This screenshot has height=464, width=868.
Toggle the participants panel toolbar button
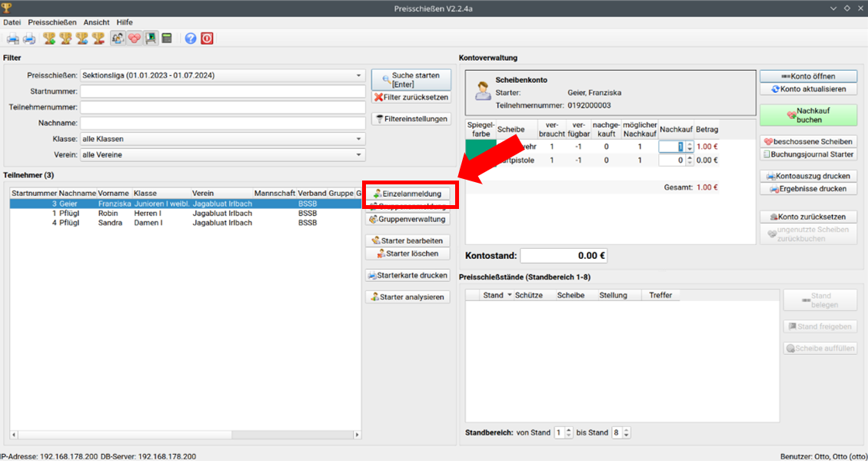coord(118,38)
